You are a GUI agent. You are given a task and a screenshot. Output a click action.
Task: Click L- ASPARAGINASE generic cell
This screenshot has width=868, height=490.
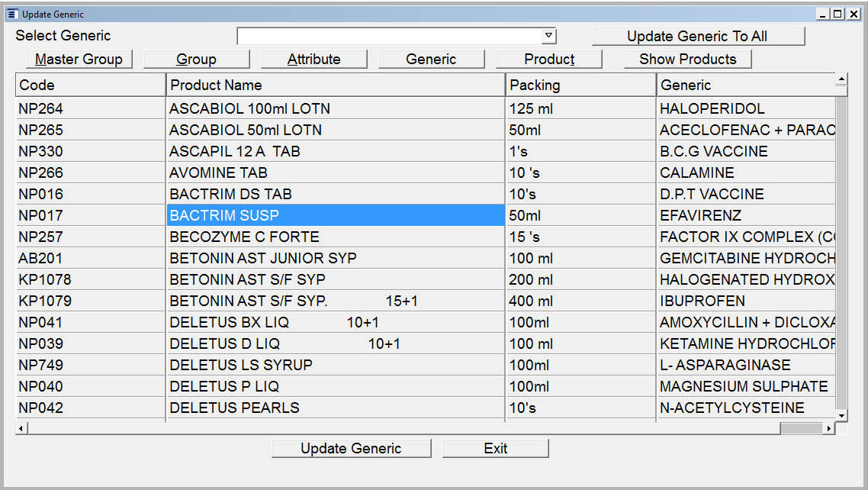746,365
